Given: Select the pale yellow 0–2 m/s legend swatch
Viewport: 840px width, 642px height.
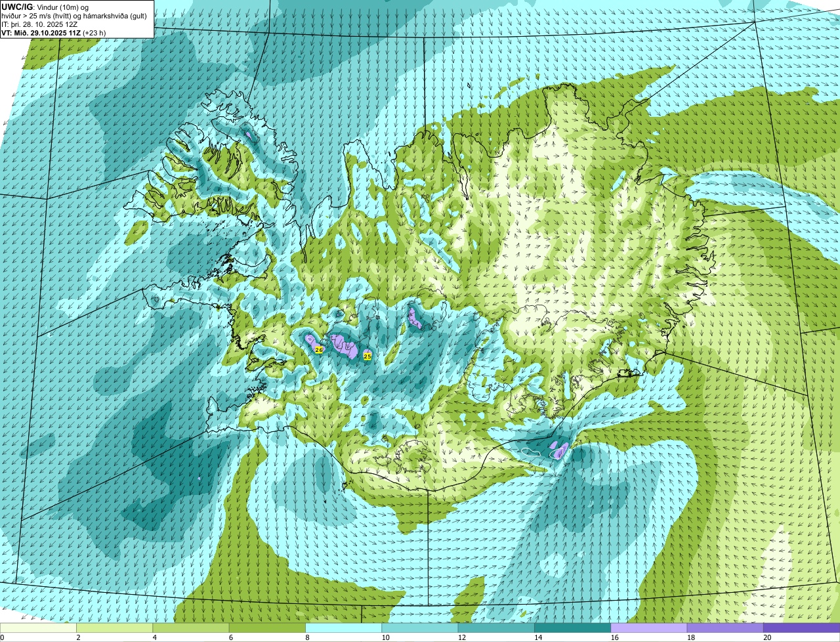Looking at the screenshot, I should click(38, 628).
